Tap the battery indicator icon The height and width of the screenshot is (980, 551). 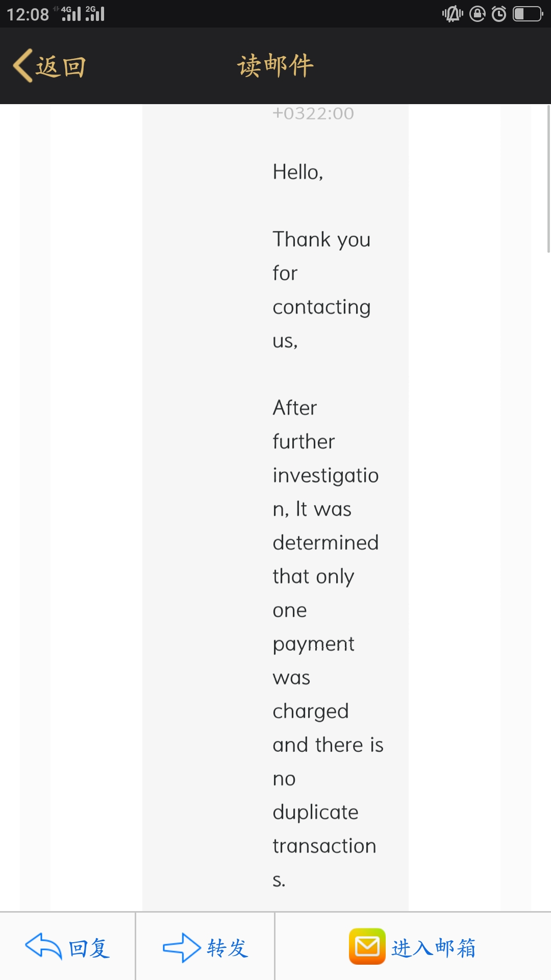pos(528,14)
